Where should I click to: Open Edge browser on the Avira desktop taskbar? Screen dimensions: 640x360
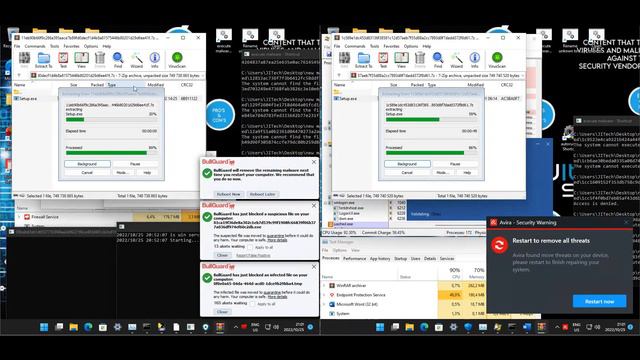pos(424,327)
